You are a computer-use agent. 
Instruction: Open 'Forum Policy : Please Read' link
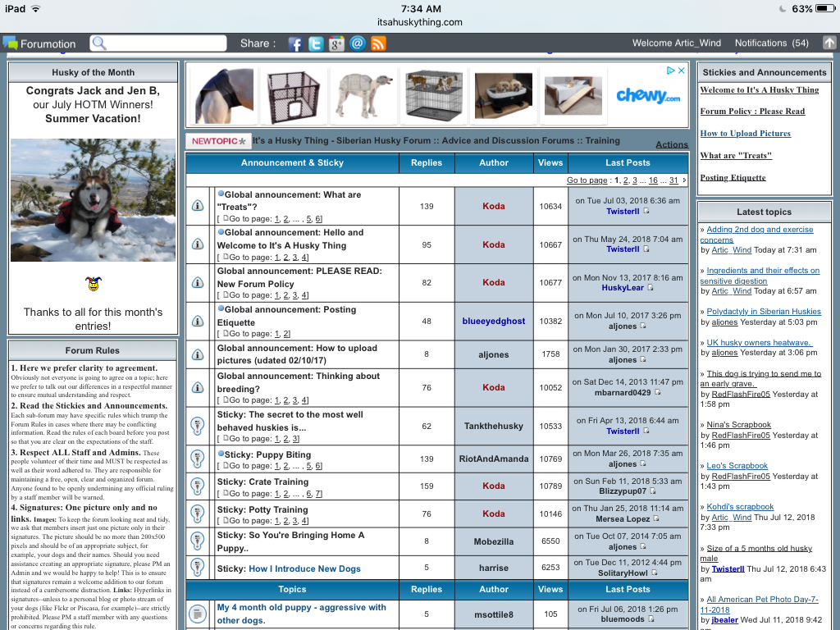(753, 112)
